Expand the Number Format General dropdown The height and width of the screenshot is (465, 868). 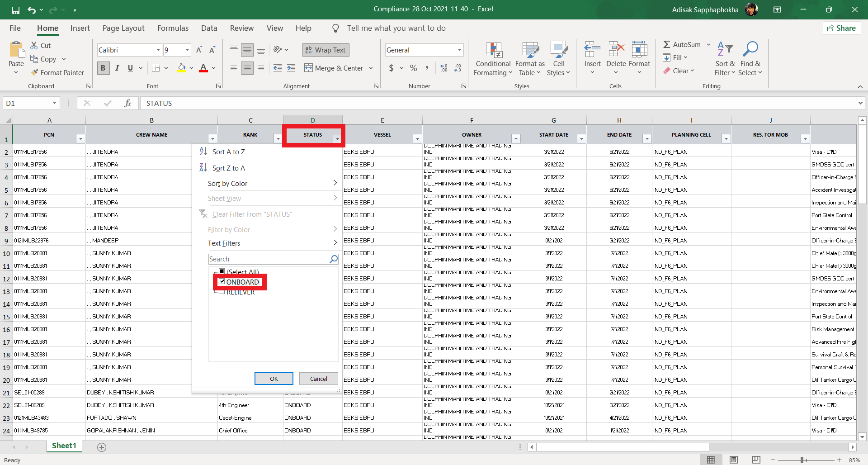tap(459, 50)
